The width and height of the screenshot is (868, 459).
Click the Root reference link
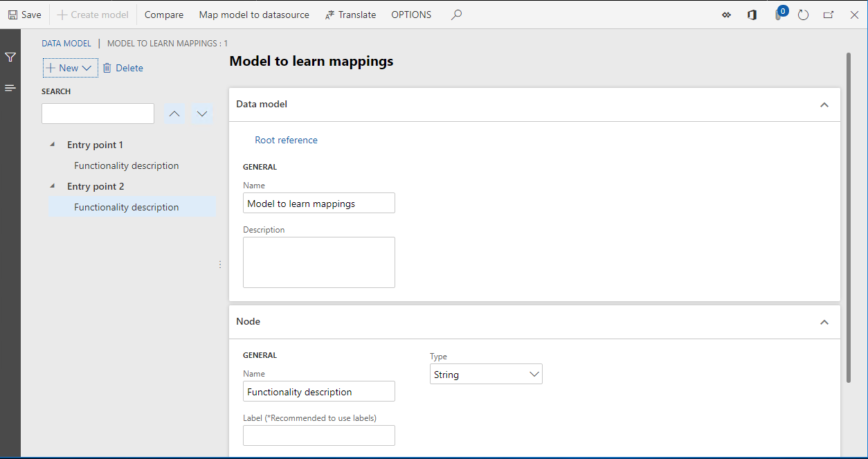(286, 140)
